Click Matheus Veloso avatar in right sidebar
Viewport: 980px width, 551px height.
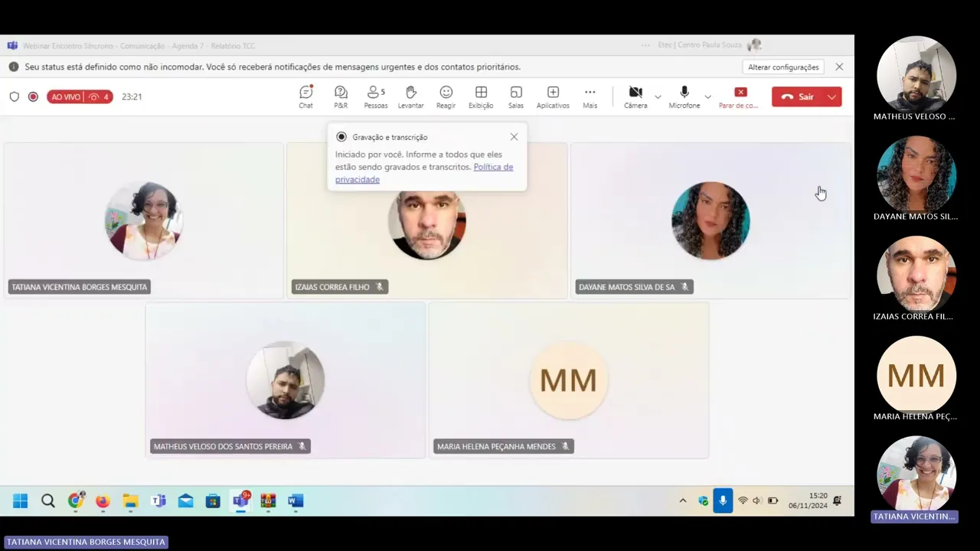click(x=916, y=75)
